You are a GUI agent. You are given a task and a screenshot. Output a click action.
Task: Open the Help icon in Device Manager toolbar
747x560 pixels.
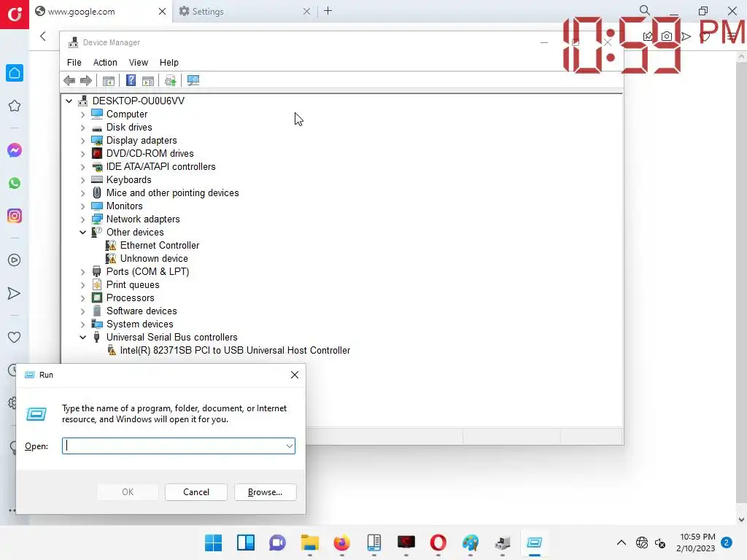[131, 80]
